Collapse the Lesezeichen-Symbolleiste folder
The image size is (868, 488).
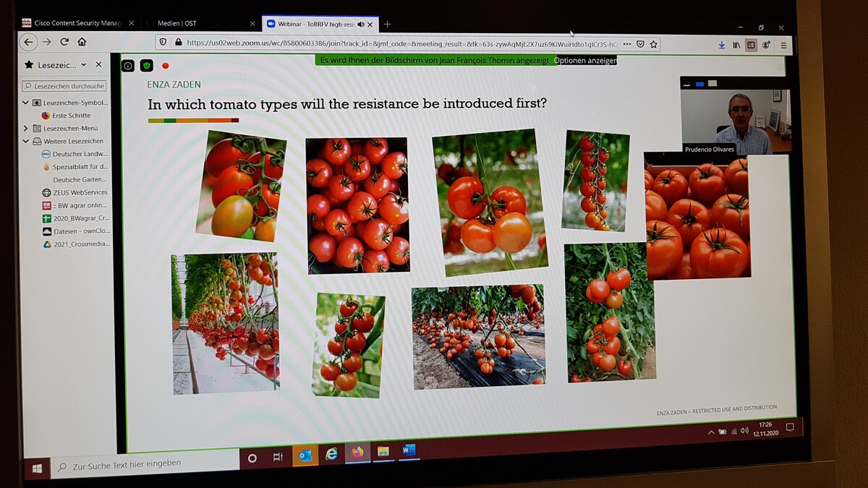coord(26,103)
